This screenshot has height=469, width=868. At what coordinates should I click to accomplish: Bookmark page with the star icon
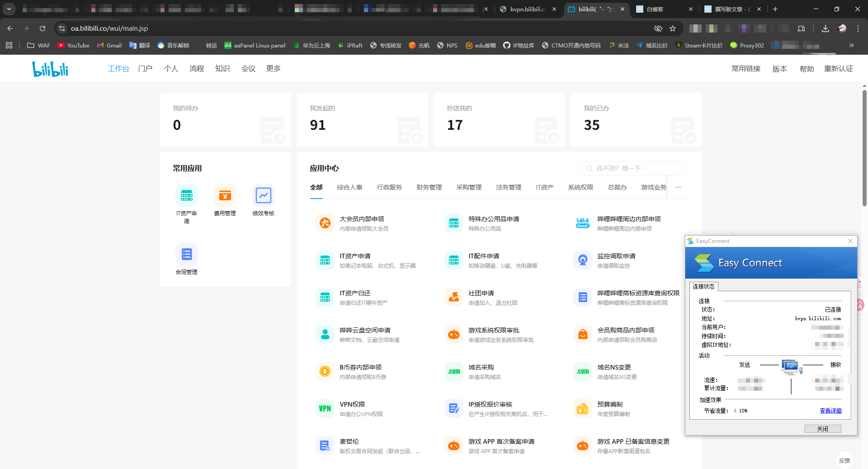tap(673, 28)
